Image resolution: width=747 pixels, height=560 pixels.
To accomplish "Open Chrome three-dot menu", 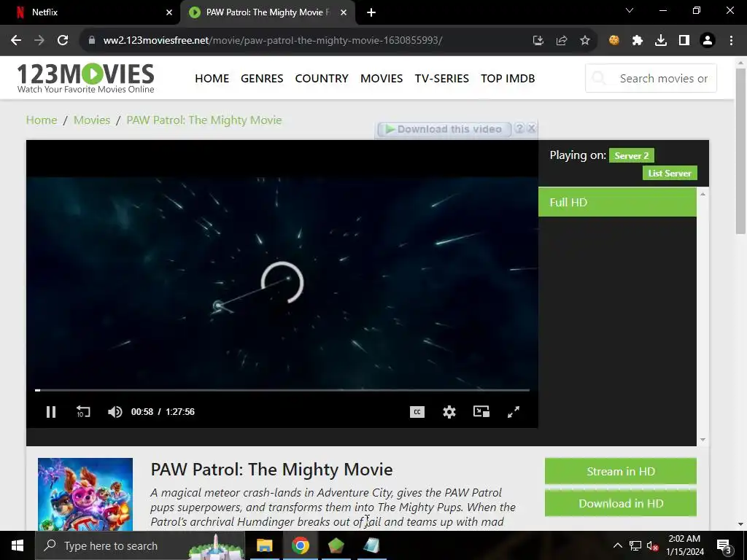I will pos(731,41).
